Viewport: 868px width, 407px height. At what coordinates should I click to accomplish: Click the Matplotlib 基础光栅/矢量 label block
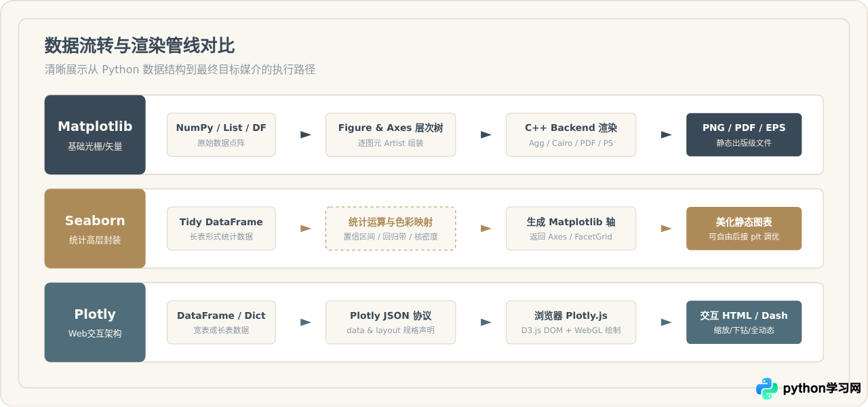[95, 134]
